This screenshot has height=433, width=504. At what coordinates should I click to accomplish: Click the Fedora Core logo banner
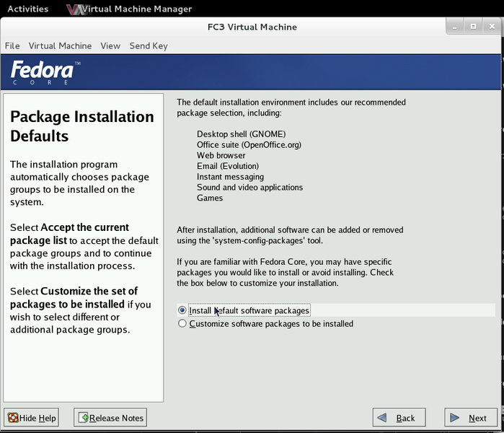pyautogui.click(x=42, y=73)
